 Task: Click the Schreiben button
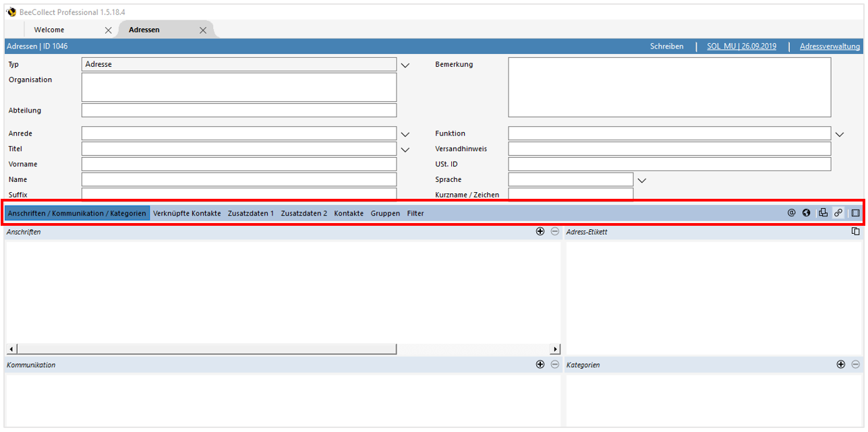(x=666, y=46)
